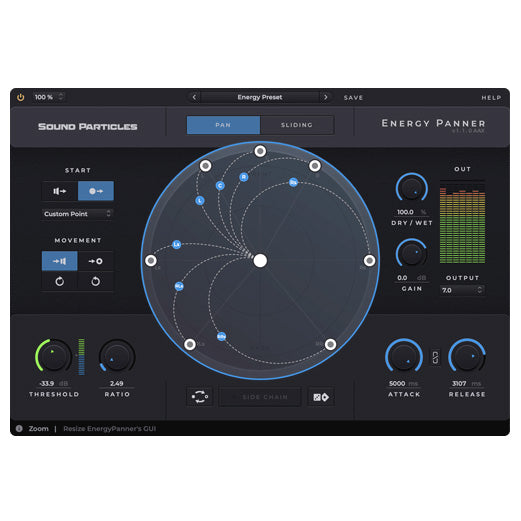Click the Energy Panner title text
521x521 pixels.
[433, 123]
